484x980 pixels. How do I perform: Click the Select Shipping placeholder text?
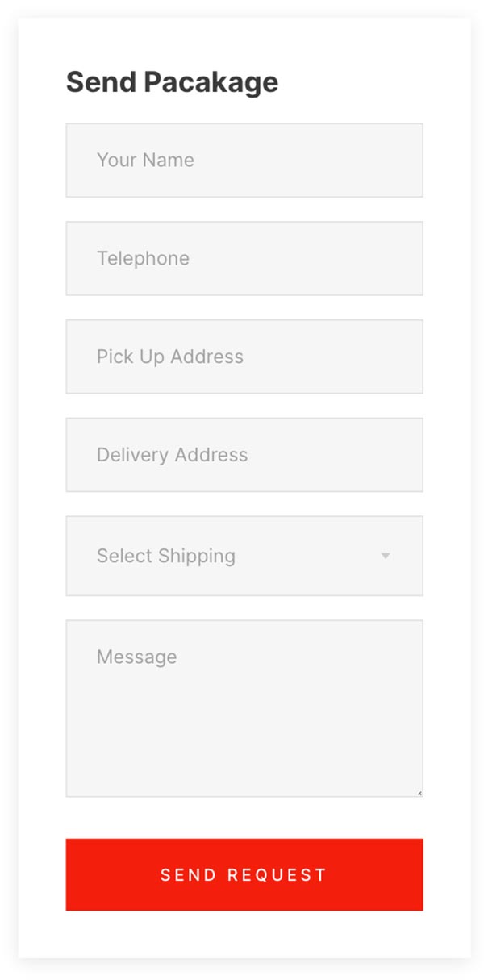[166, 556]
